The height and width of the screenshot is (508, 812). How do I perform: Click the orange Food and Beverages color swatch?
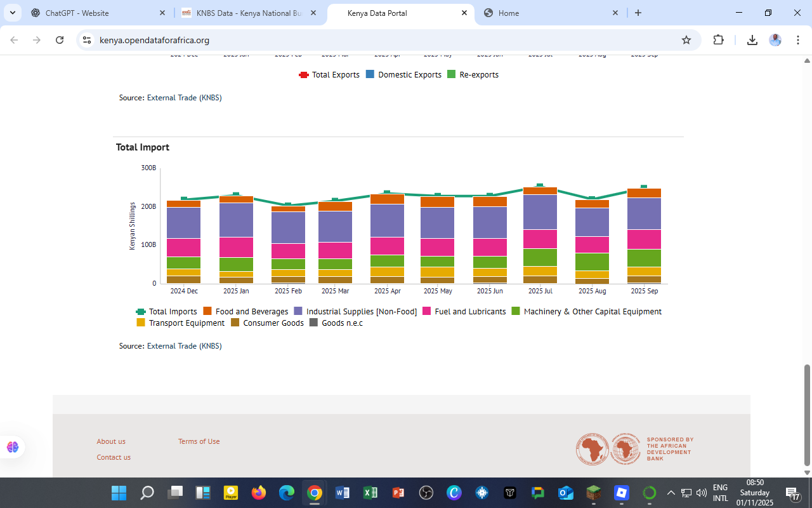(x=208, y=311)
